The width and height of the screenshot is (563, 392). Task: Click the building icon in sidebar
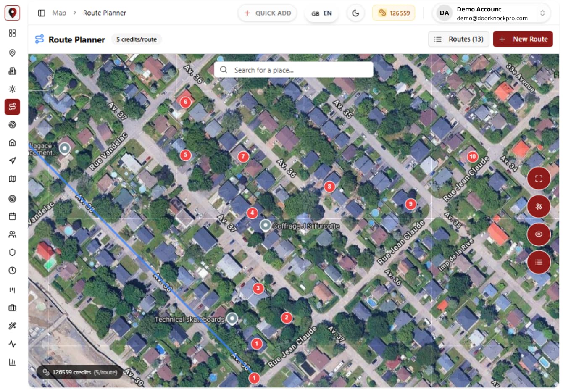click(12, 71)
